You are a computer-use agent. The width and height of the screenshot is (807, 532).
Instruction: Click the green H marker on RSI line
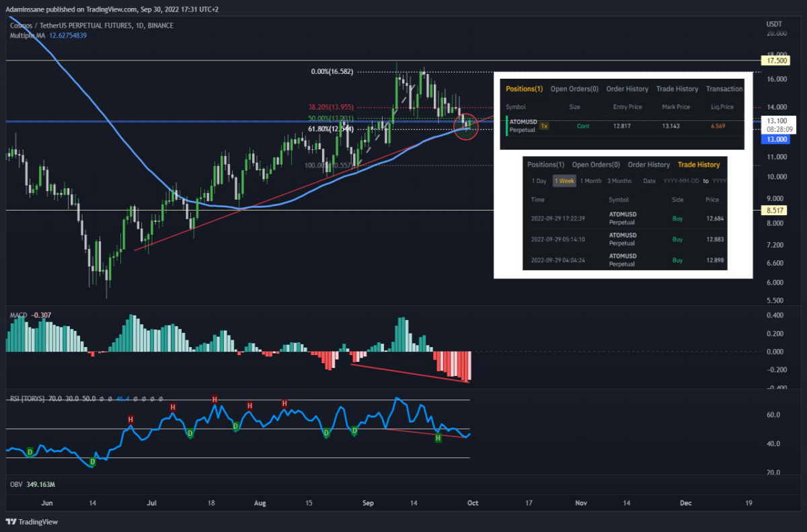click(x=438, y=438)
